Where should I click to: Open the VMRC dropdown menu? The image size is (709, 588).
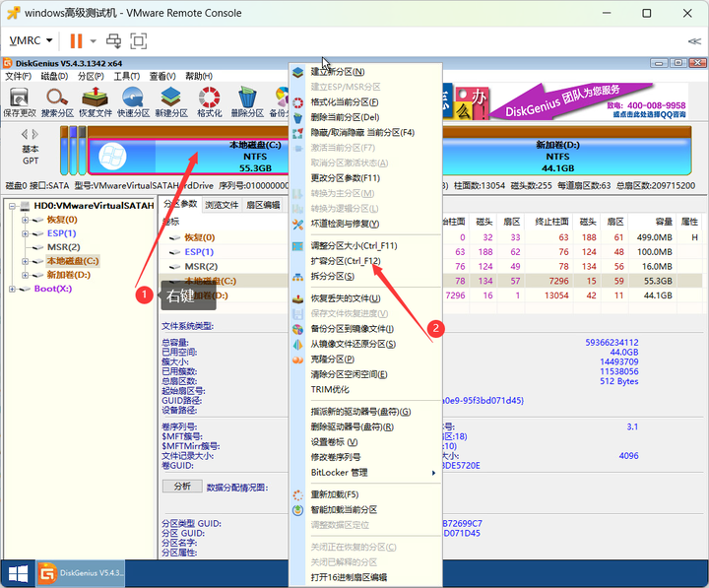[x=31, y=40]
